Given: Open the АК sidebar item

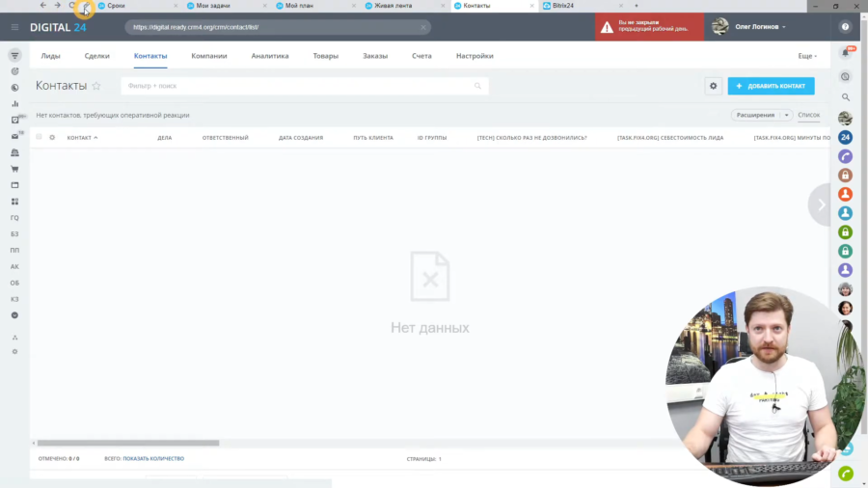Looking at the screenshot, I should coord(14,267).
